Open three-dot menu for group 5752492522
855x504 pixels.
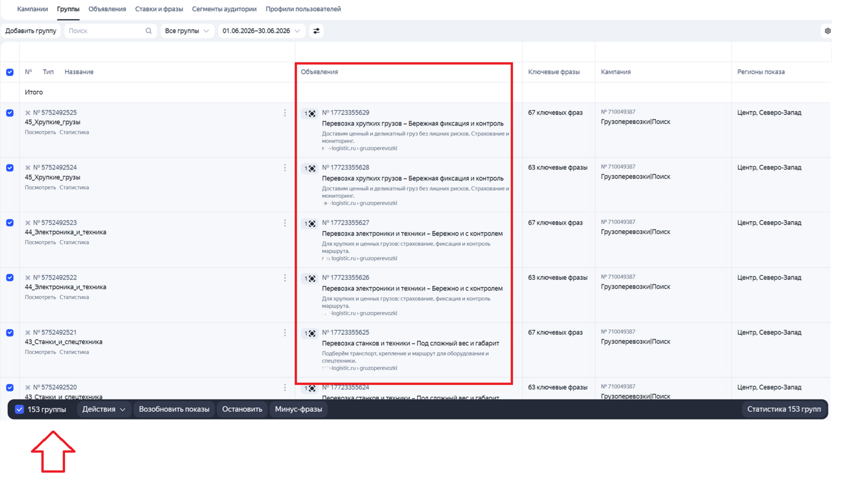pos(285,278)
